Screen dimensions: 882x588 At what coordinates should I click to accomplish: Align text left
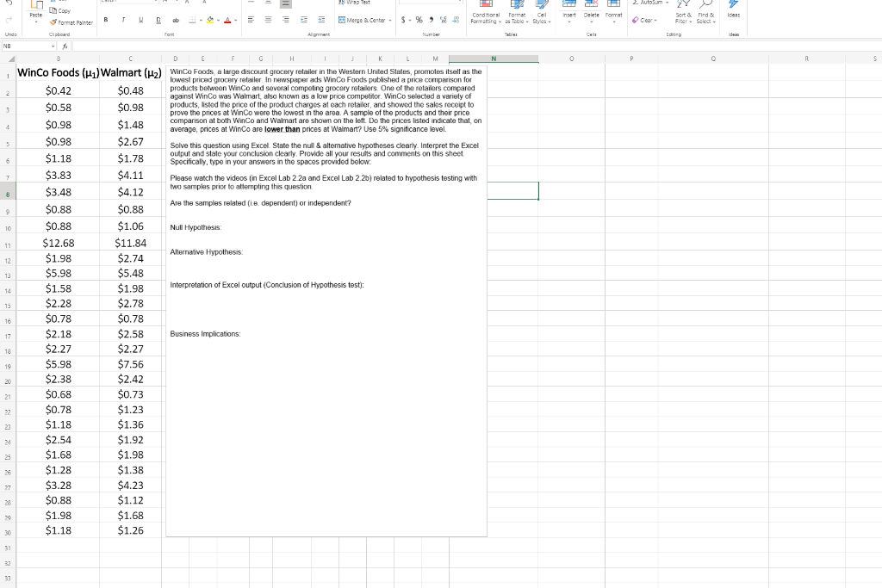251,20
